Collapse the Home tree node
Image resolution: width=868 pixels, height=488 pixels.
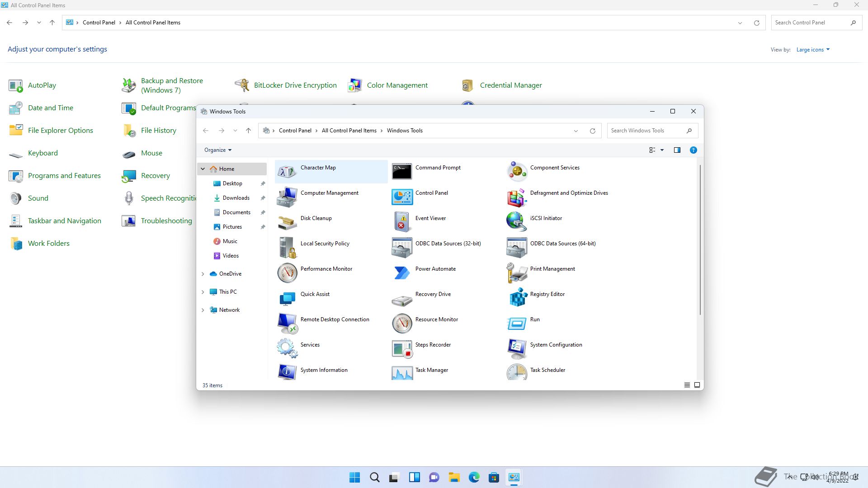[x=203, y=169]
